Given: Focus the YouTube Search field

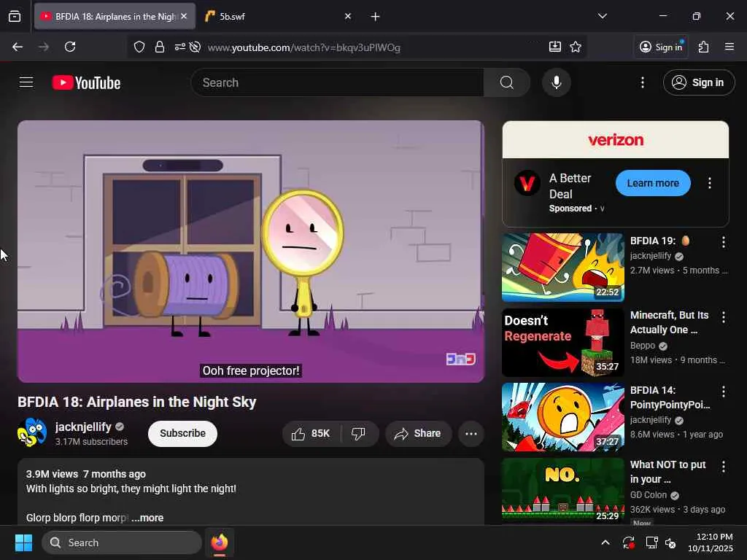Looking at the screenshot, I should [337, 82].
